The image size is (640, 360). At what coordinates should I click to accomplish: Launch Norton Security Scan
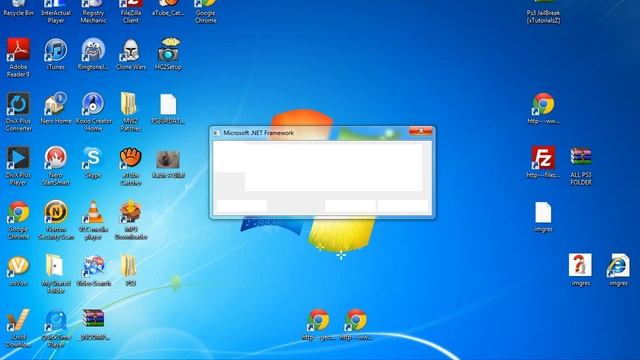[x=56, y=212]
